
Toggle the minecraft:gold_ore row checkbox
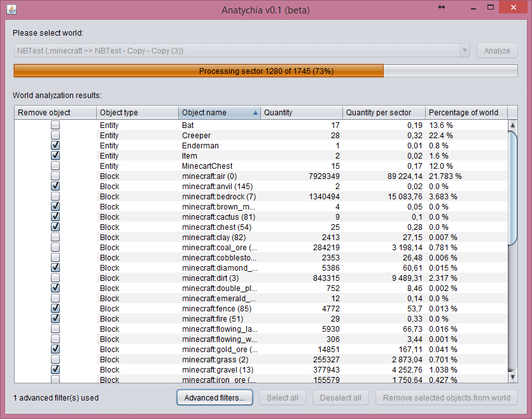point(55,349)
